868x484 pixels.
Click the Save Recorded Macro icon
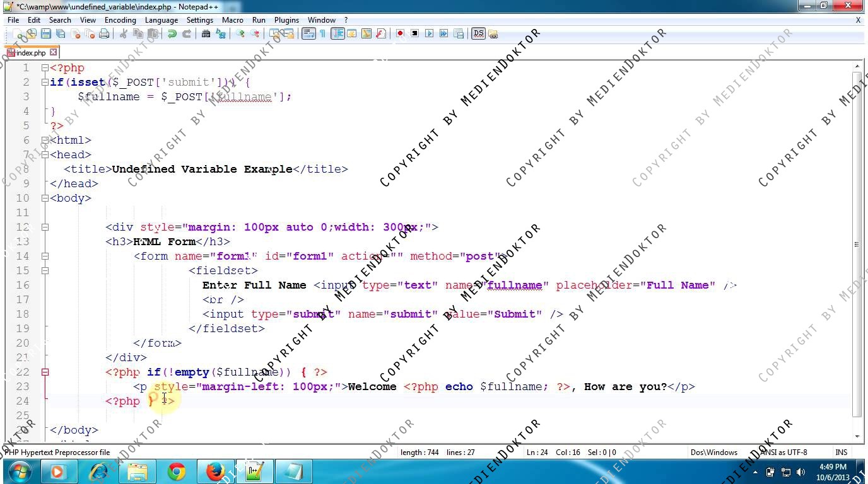459,33
